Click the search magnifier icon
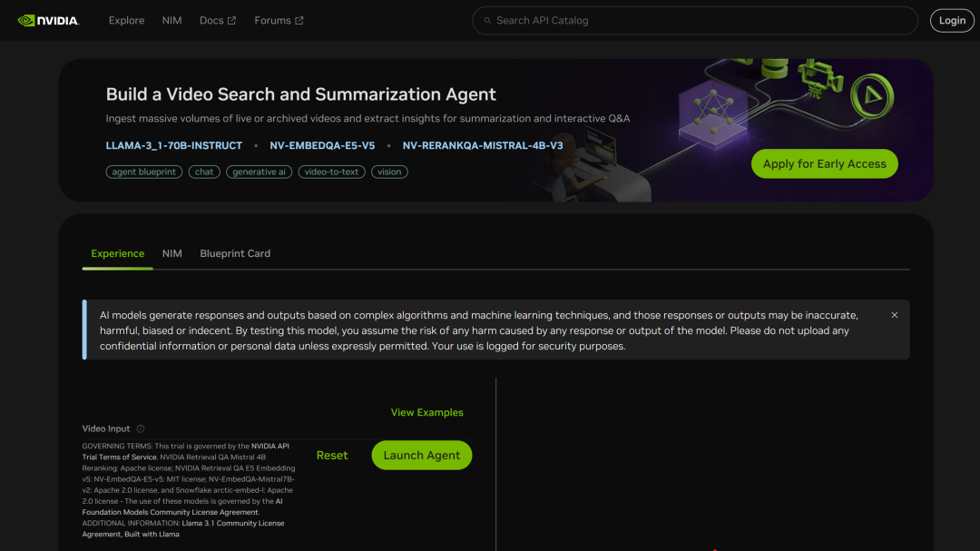 (x=487, y=21)
